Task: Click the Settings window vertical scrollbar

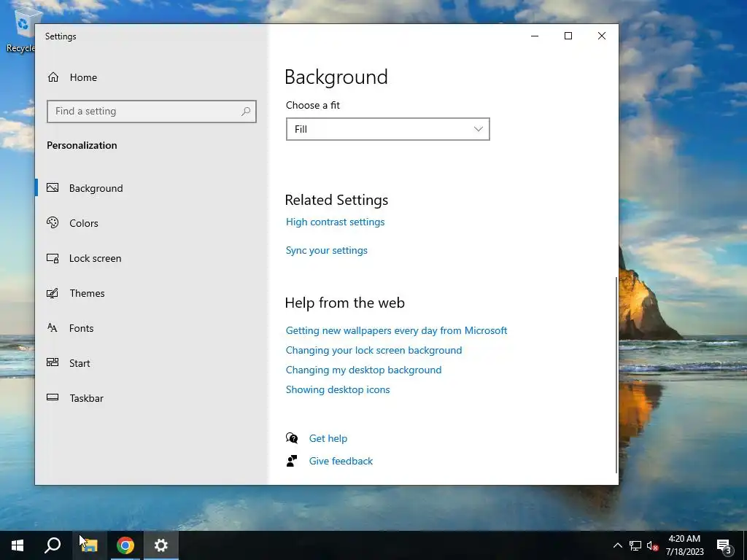Action: 616,374
